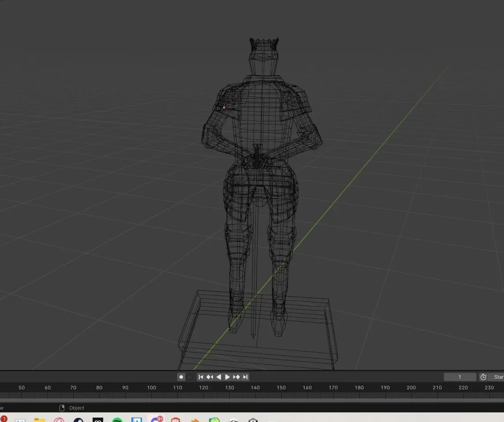Click the Blender icon in the taskbar
504x422 pixels.
195,420
